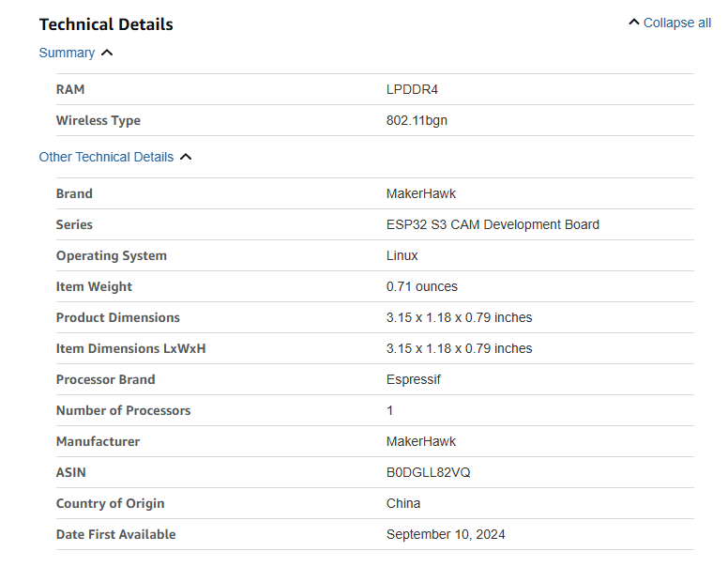Select the 802.11bgn value
Viewport: 728px width, 567px height.
pos(417,120)
